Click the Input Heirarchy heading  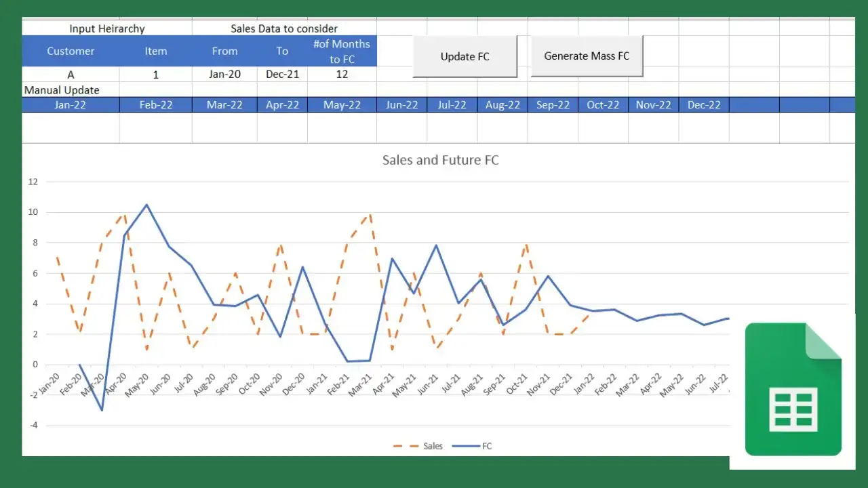point(106,28)
